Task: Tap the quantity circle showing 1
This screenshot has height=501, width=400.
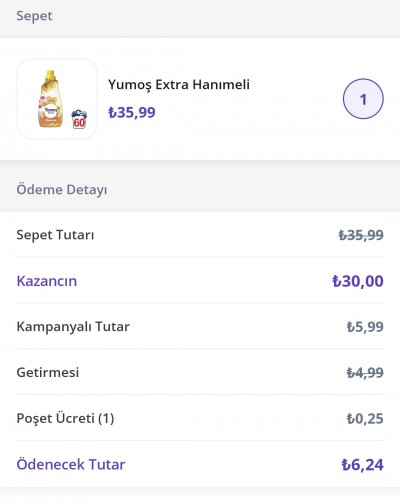Action: 363,99
